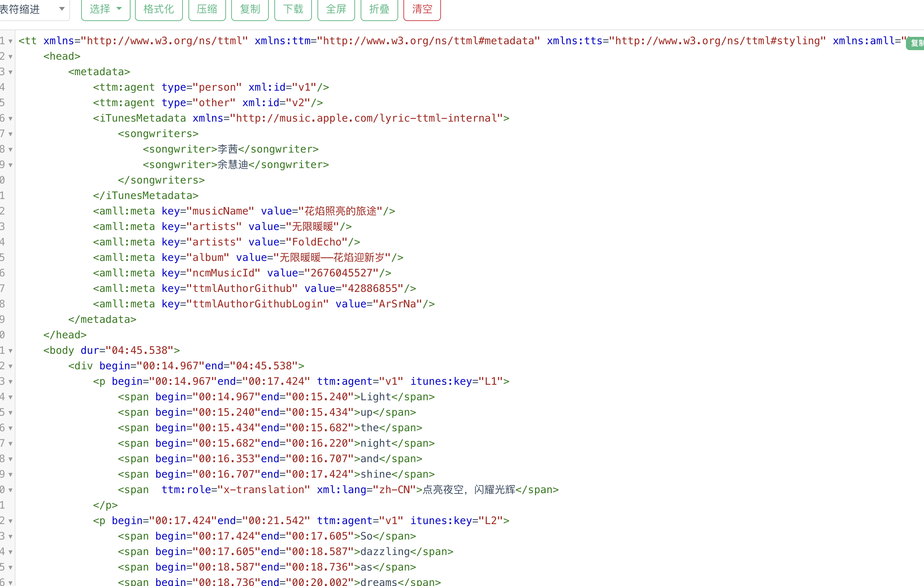
Task: Collapse the paragraph L1 fold arrow
Action: (x=10, y=382)
